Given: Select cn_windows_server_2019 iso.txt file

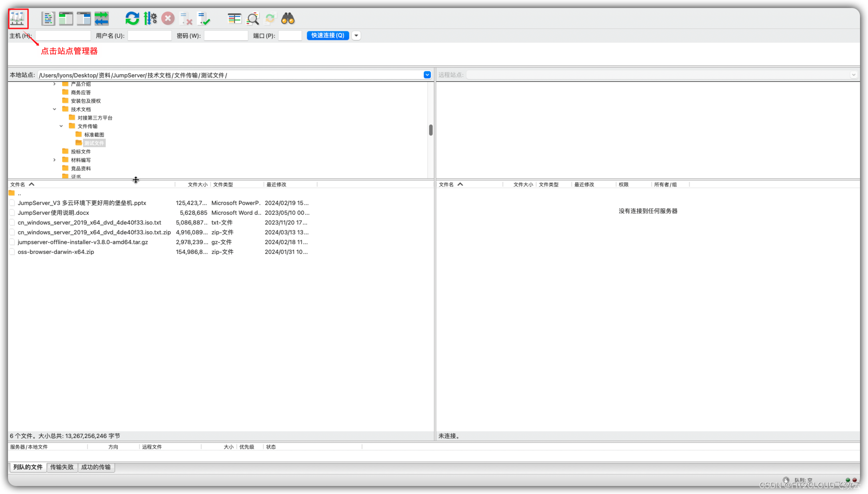Looking at the screenshot, I should point(89,222).
